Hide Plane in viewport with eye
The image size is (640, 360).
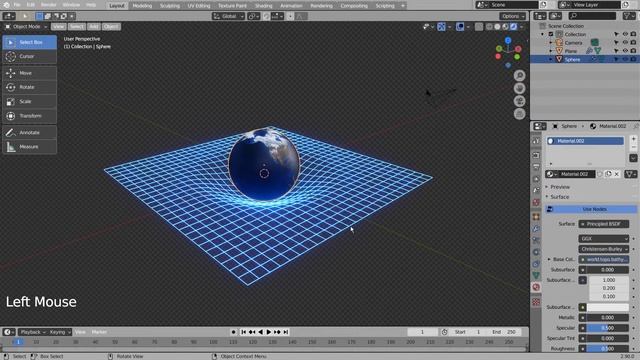tap(625, 51)
